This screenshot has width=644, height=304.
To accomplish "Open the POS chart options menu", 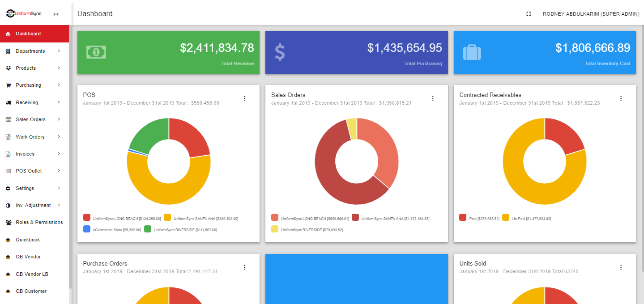I will pyautogui.click(x=245, y=98).
